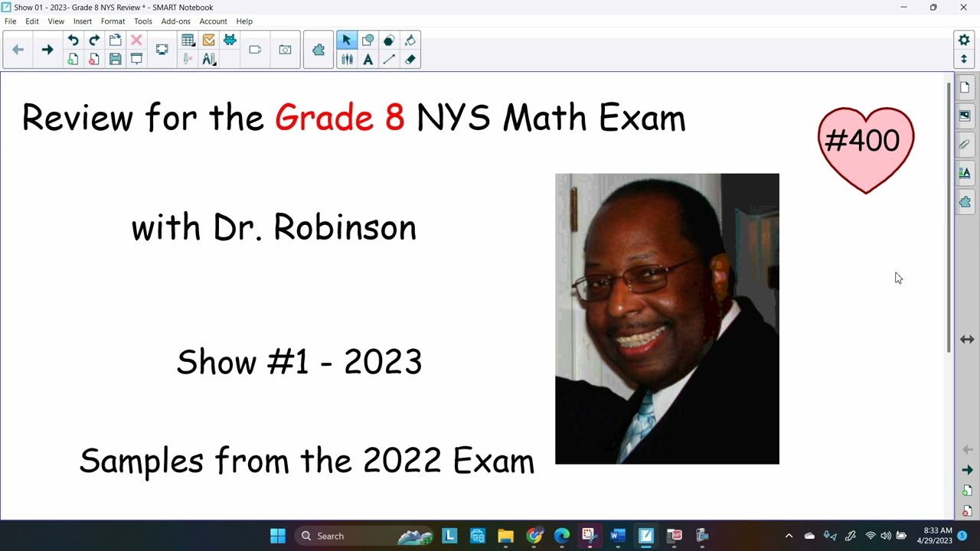This screenshot has height=551, width=980.
Task: Delete the page with the red page icon
Action: pos(94,59)
